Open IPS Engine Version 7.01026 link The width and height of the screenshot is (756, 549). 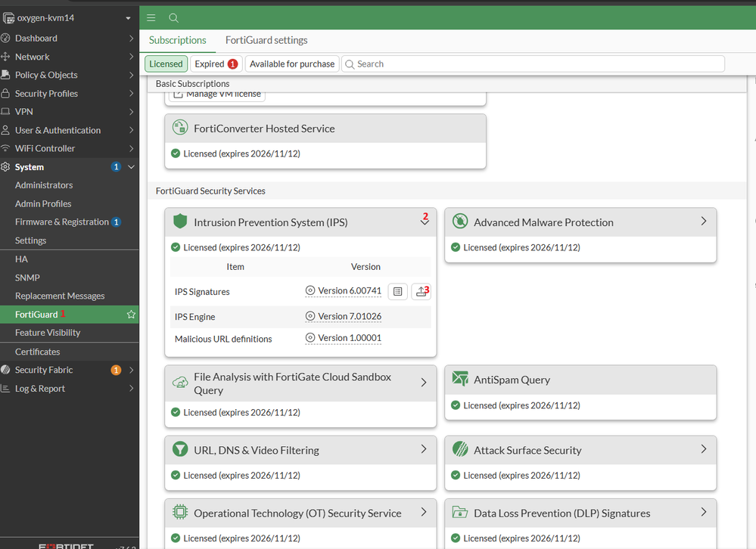[x=349, y=316]
